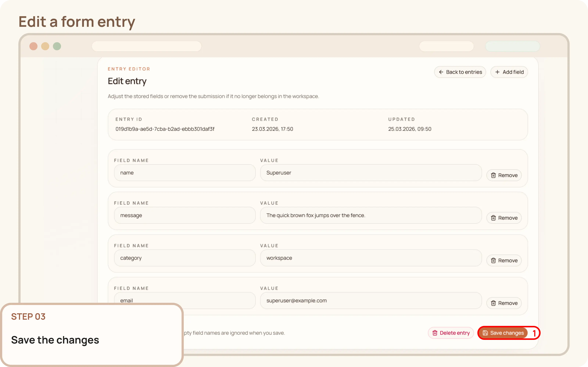Click the green traffic light window dot
The image size is (588, 367).
pyautogui.click(x=57, y=46)
